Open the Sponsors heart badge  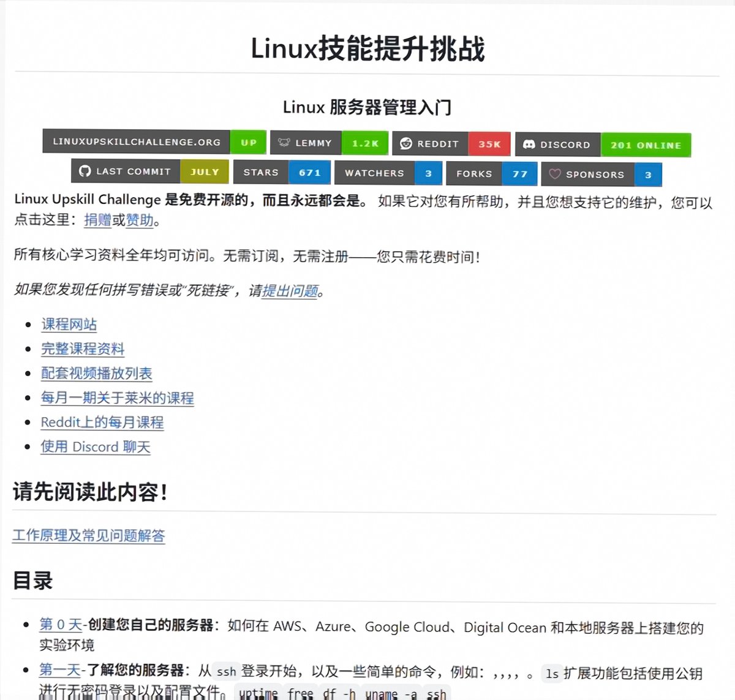click(x=601, y=174)
